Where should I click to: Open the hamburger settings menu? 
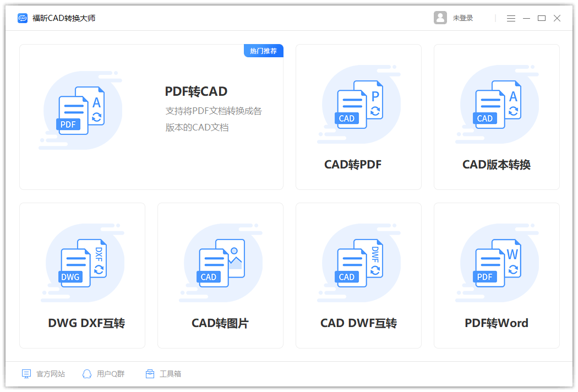tap(511, 18)
